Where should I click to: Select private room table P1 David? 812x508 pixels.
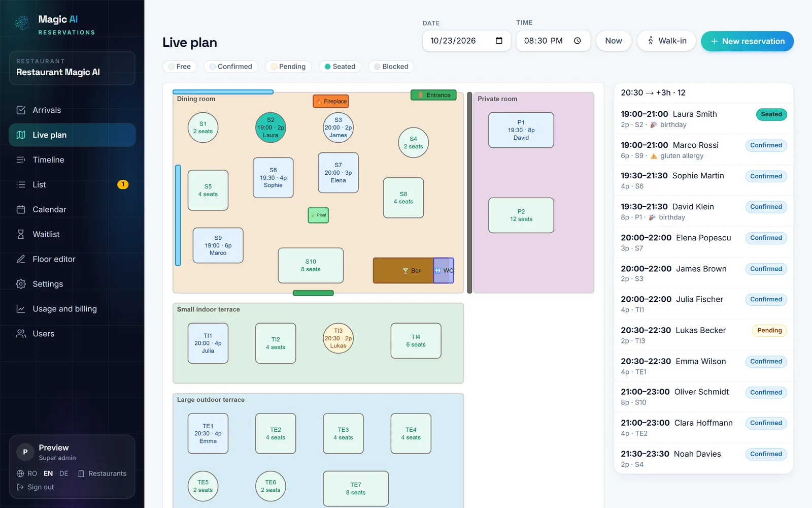[521, 130]
